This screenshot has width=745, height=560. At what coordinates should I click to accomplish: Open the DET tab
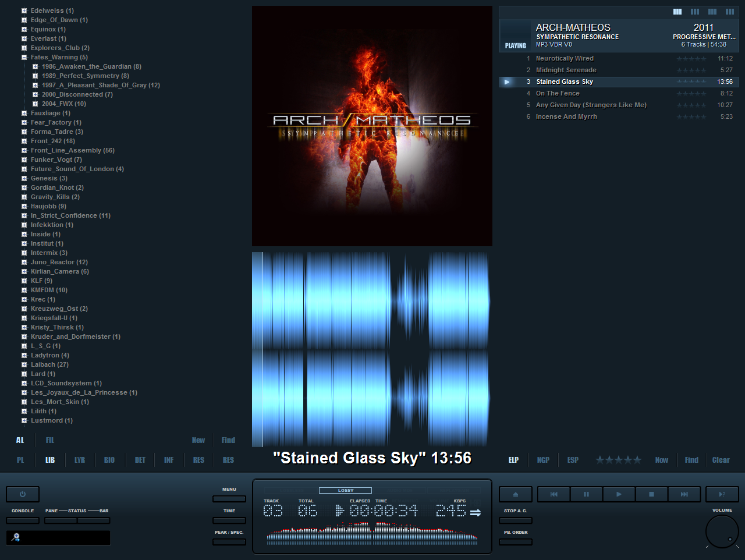tap(140, 460)
